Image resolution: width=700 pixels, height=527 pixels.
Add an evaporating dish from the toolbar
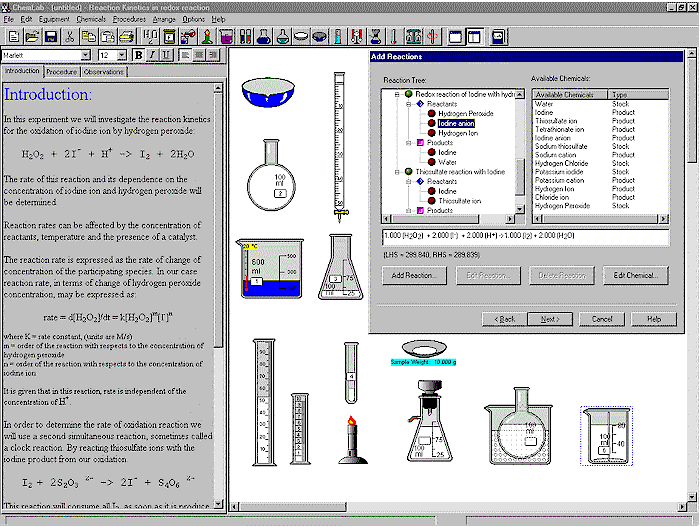[x=320, y=37]
